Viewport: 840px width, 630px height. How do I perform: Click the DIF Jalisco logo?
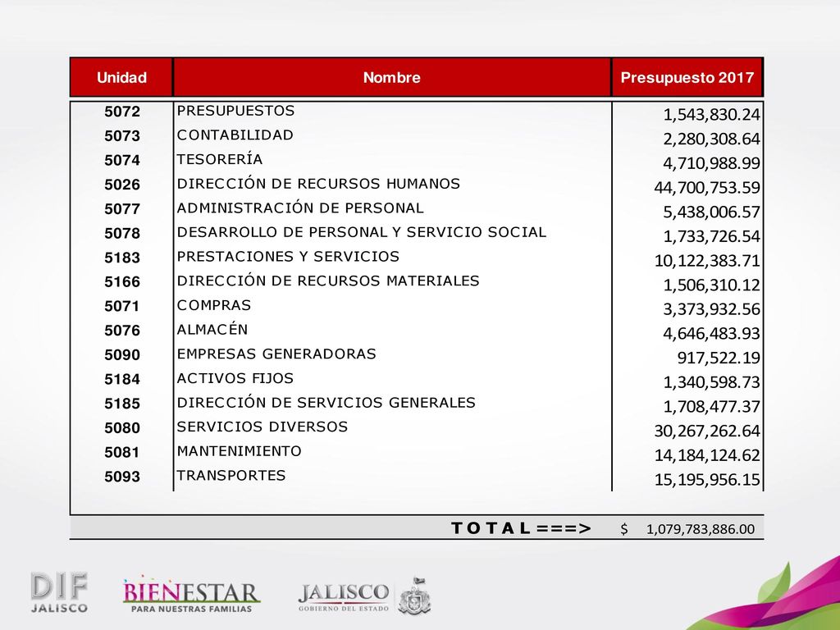click(59, 592)
